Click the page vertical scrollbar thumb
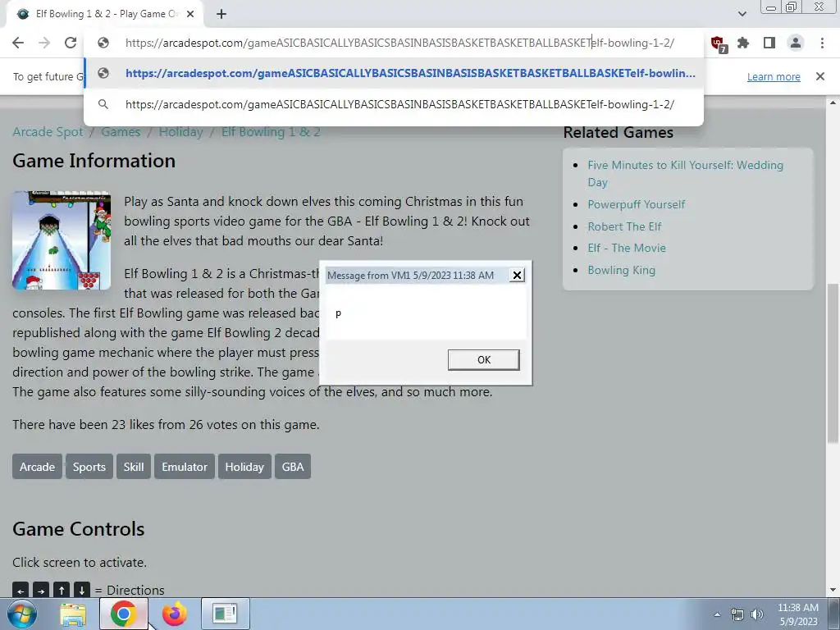Image resolution: width=840 pixels, height=630 pixels. [x=833, y=363]
